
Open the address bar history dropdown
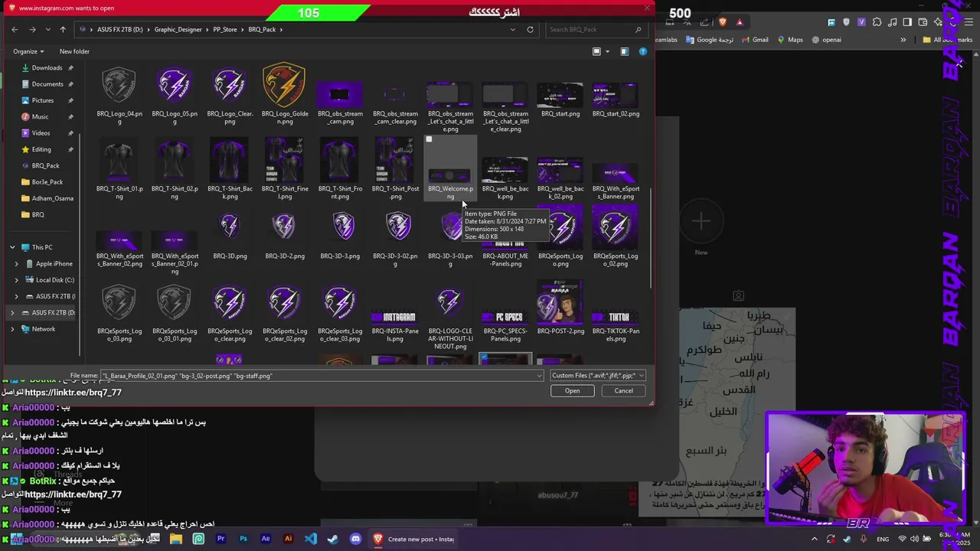click(x=514, y=29)
